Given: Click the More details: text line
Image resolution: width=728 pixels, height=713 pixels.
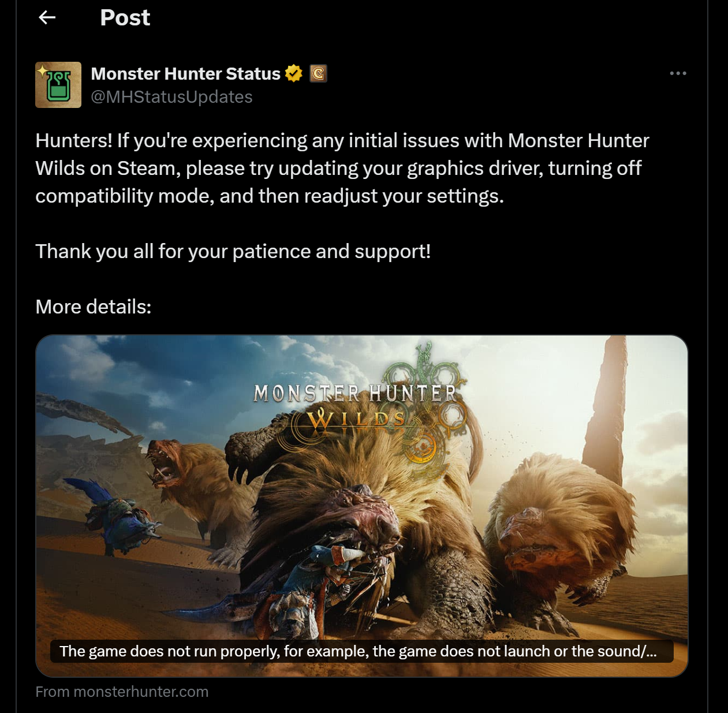Looking at the screenshot, I should (94, 307).
